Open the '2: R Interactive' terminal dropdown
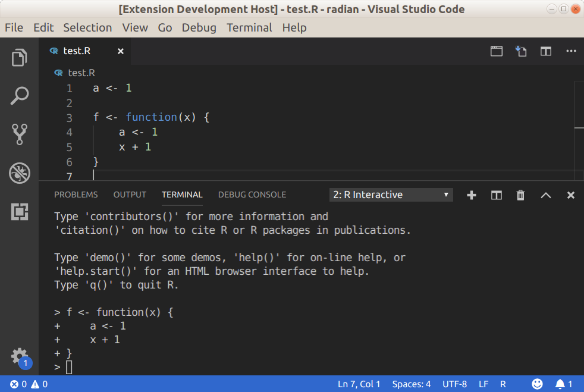This screenshot has width=584, height=392. point(391,195)
